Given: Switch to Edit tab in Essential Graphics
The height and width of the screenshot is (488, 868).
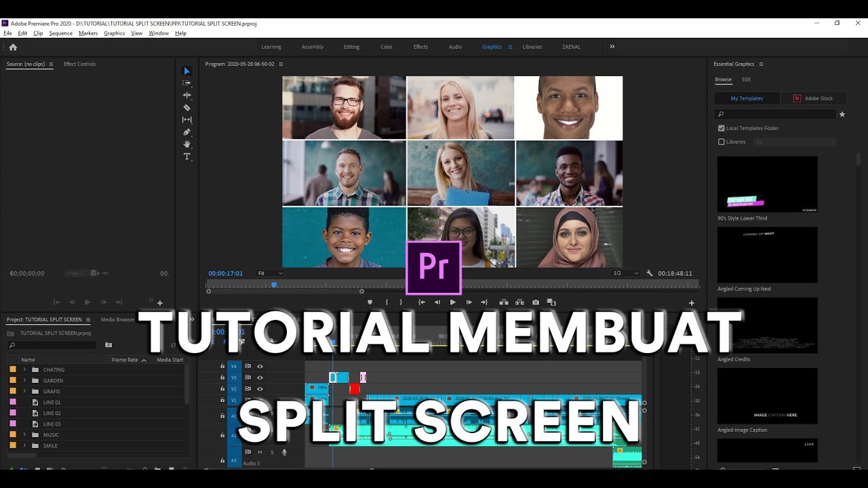Looking at the screenshot, I should tap(746, 79).
